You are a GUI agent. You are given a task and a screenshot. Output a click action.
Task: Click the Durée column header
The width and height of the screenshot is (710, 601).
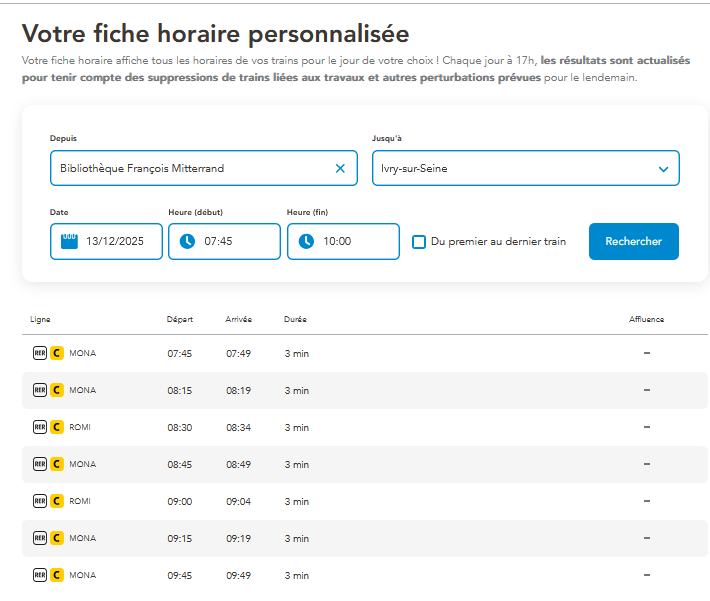point(295,319)
